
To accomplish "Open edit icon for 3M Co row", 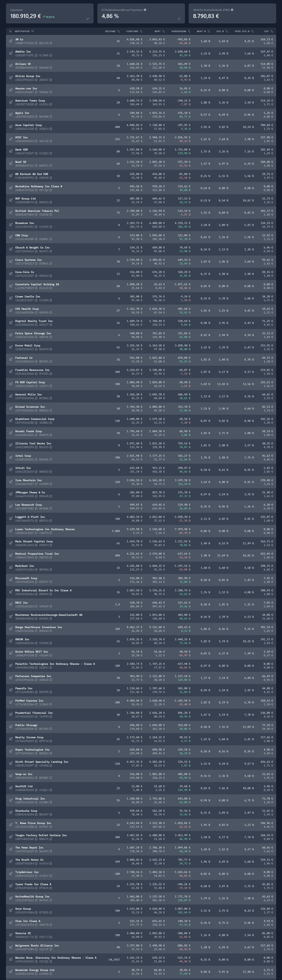I will coord(11,41).
